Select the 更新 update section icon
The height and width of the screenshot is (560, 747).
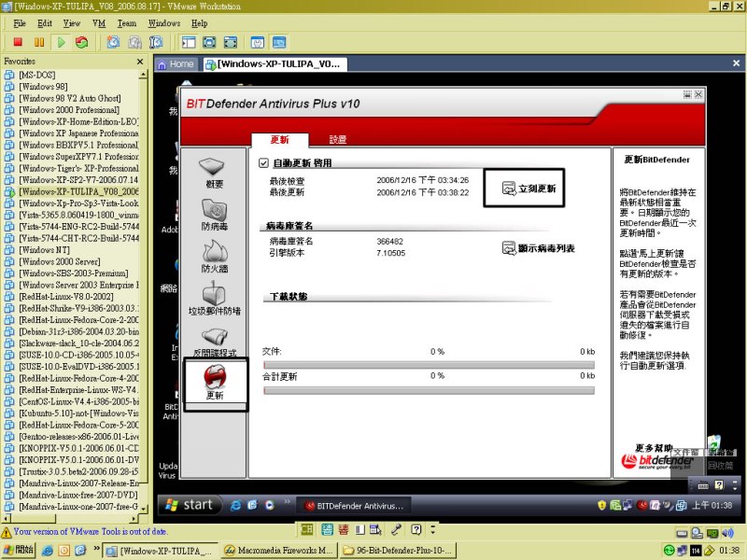pos(216,383)
